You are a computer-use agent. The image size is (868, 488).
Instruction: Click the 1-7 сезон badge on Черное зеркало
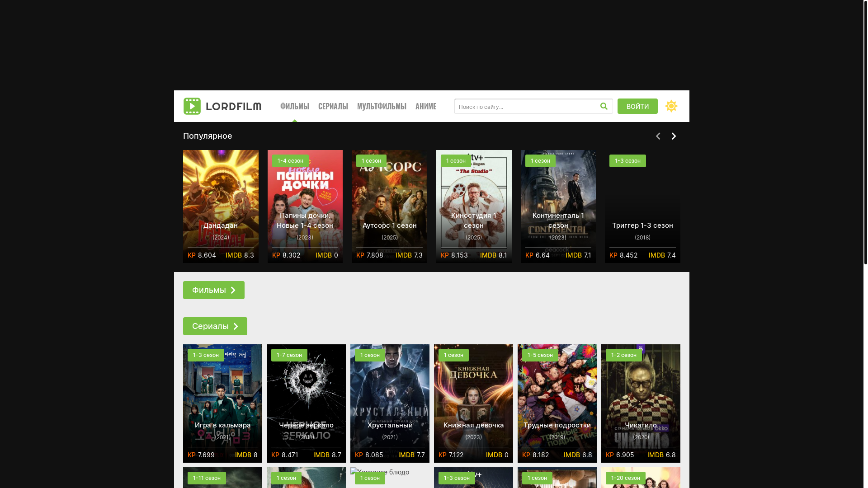(x=289, y=355)
